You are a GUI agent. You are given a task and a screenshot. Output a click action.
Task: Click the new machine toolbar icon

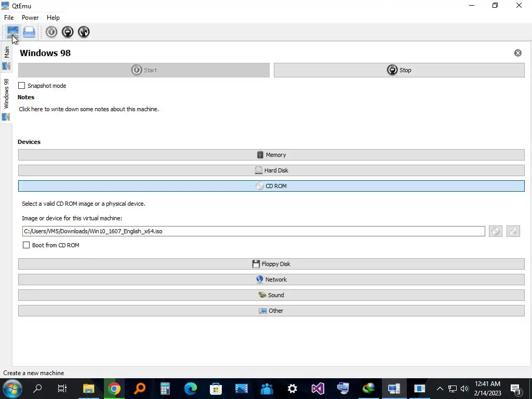click(x=13, y=32)
